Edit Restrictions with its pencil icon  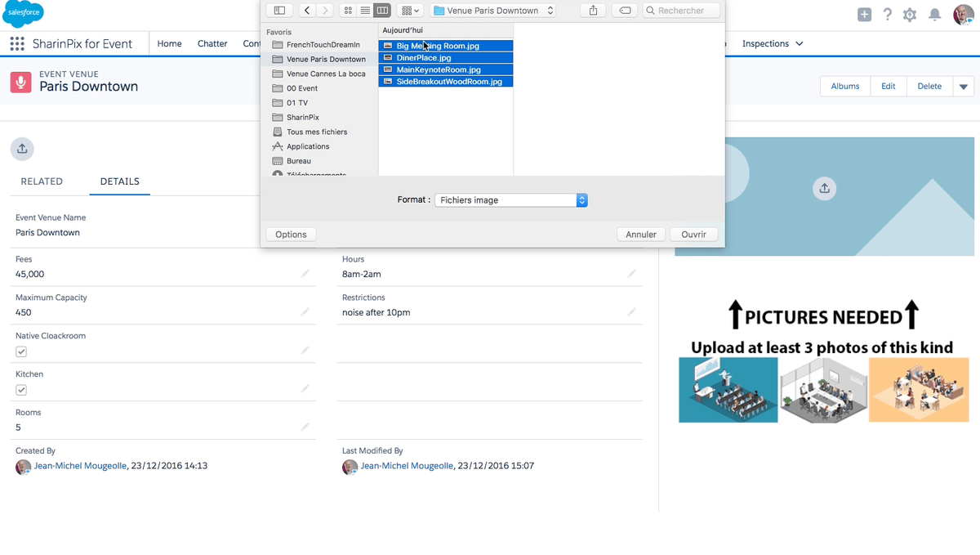coord(631,312)
